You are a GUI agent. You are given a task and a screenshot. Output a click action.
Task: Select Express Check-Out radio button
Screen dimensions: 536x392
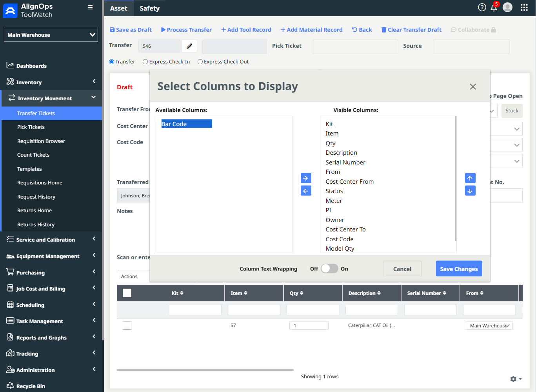200,62
